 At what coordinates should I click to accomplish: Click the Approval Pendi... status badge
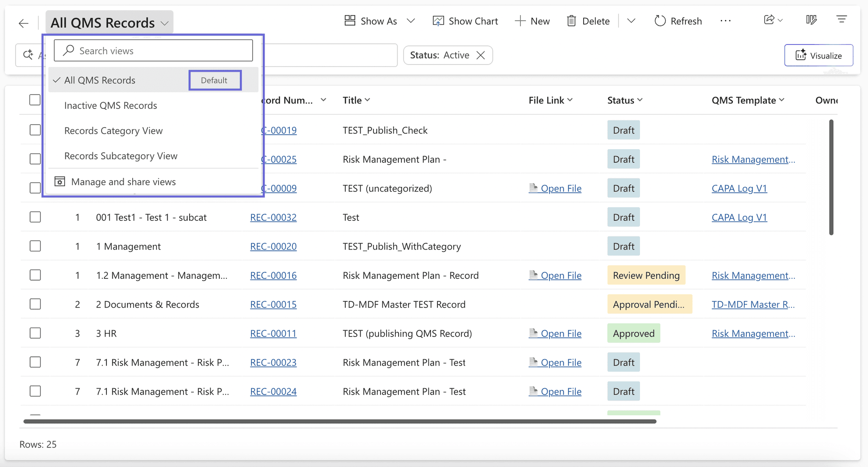(x=649, y=304)
